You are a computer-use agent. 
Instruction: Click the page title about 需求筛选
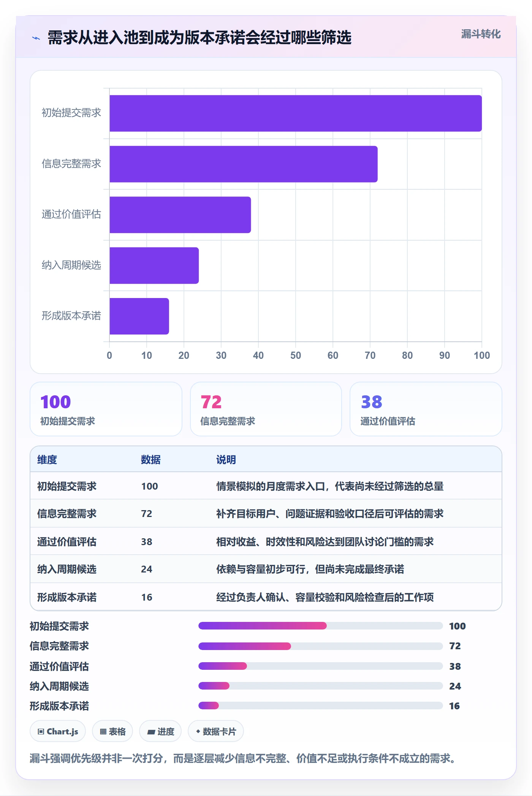[x=199, y=38]
